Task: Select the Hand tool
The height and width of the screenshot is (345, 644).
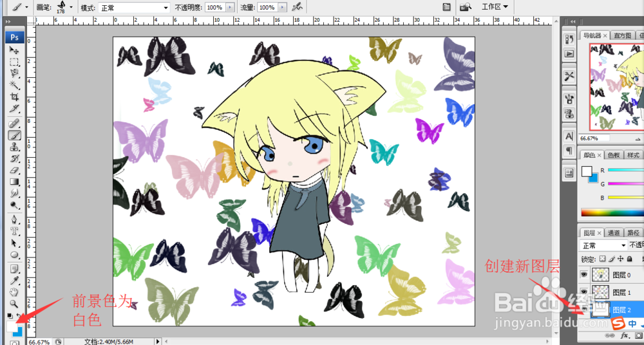Action: (15, 292)
